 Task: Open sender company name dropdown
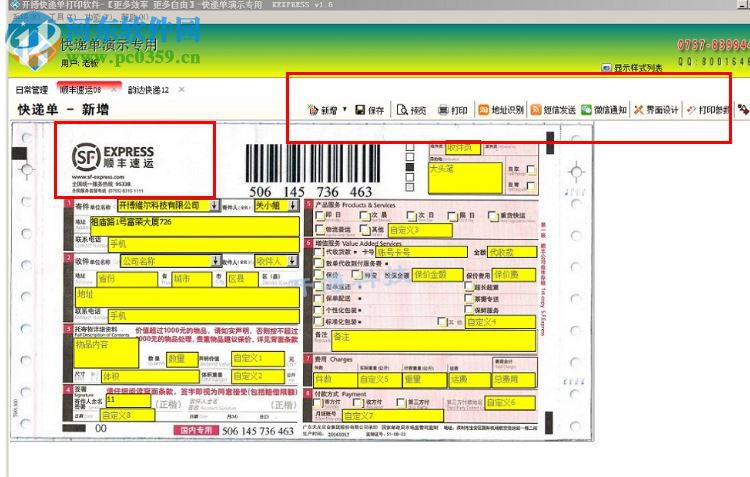(x=214, y=206)
